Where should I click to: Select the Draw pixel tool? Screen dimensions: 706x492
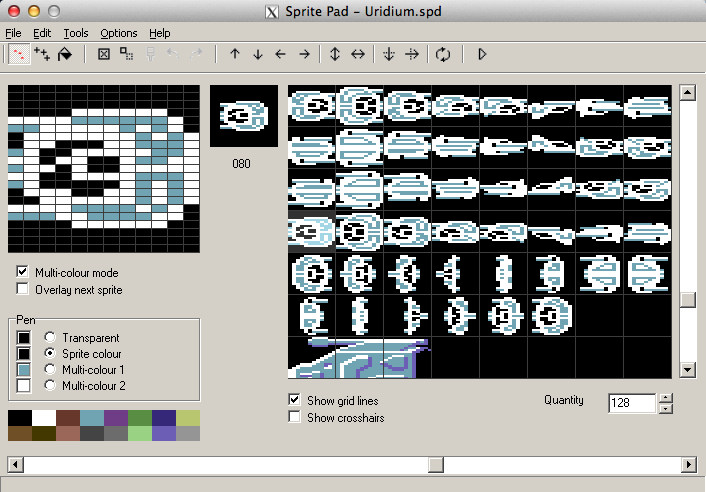[x=19, y=54]
